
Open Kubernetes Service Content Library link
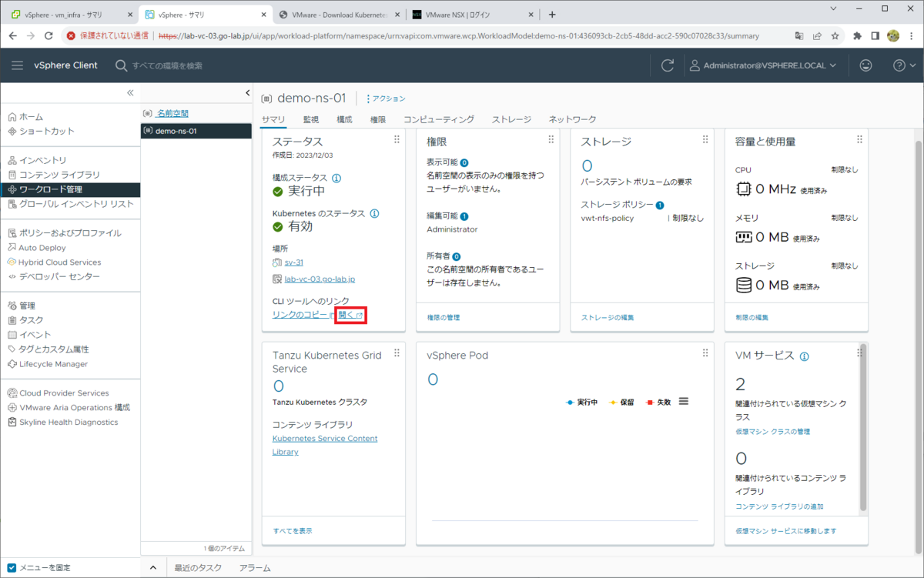[x=325, y=445]
